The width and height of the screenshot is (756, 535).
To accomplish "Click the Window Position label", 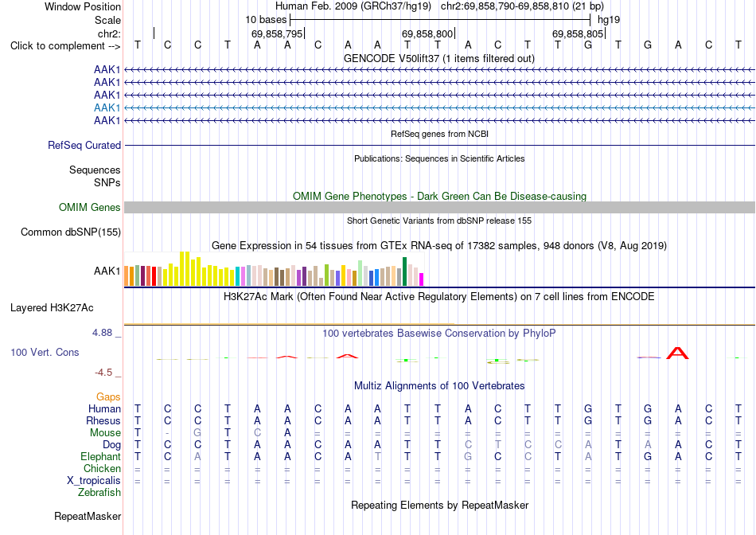I will tap(83, 6).
